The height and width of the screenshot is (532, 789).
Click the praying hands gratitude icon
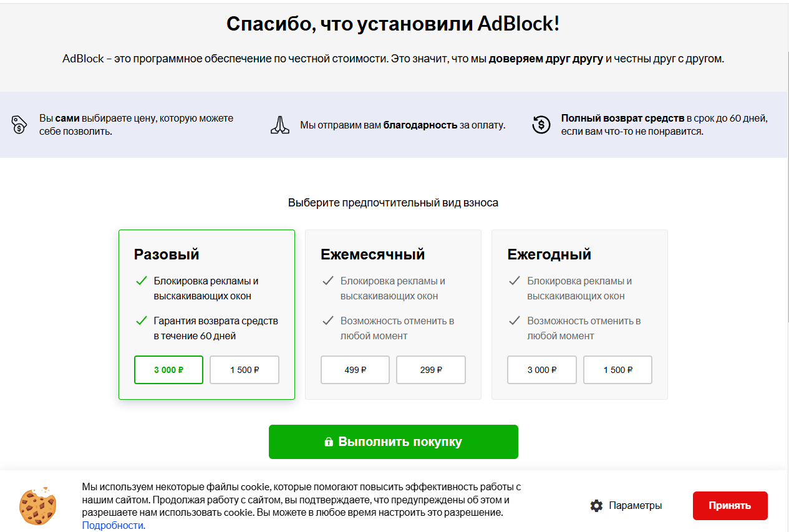[280, 125]
